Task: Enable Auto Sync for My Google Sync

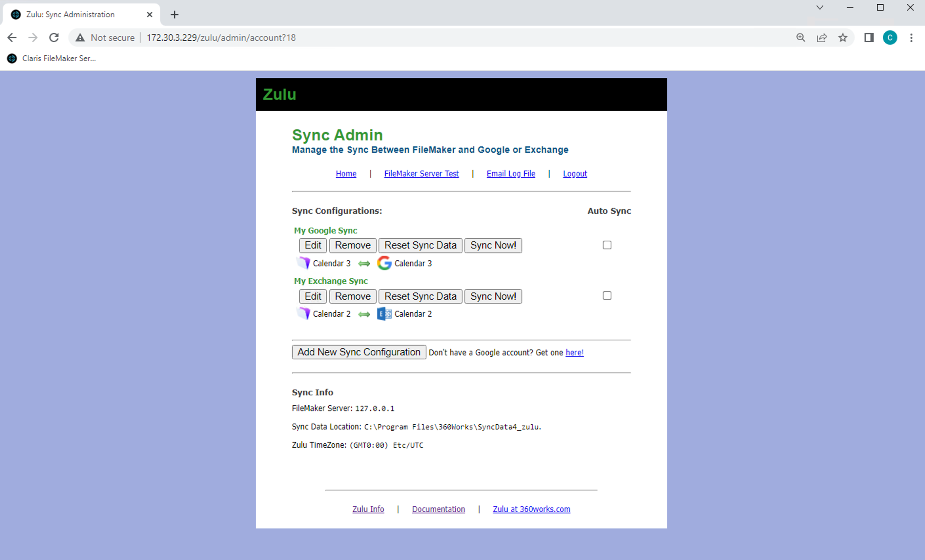Action: [x=606, y=245]
